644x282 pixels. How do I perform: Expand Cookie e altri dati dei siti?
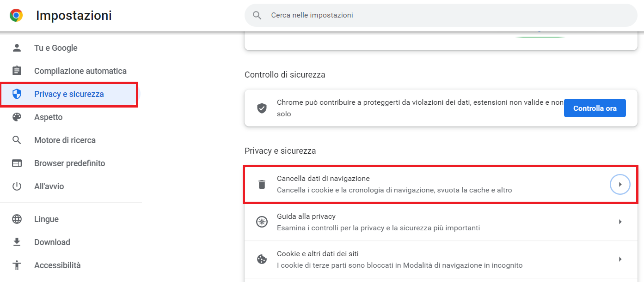(x=620, y=259)
